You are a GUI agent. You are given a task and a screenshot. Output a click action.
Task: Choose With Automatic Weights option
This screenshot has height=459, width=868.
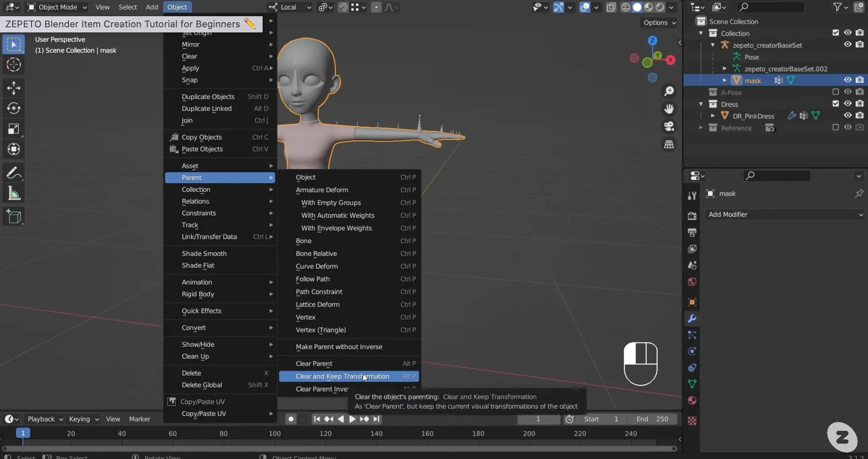[349, 215]
